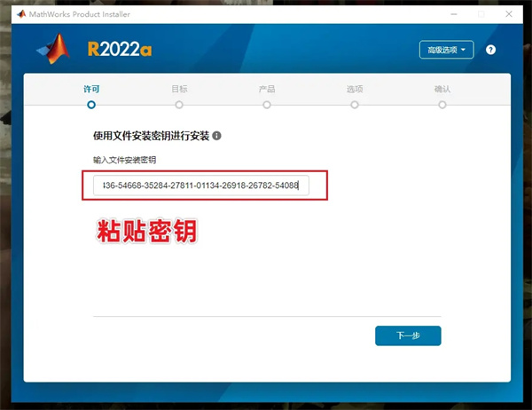This screenshot has width=532, height=410.
Task: Click the MATLAB logo in the header
Action: tap(53, 49)
